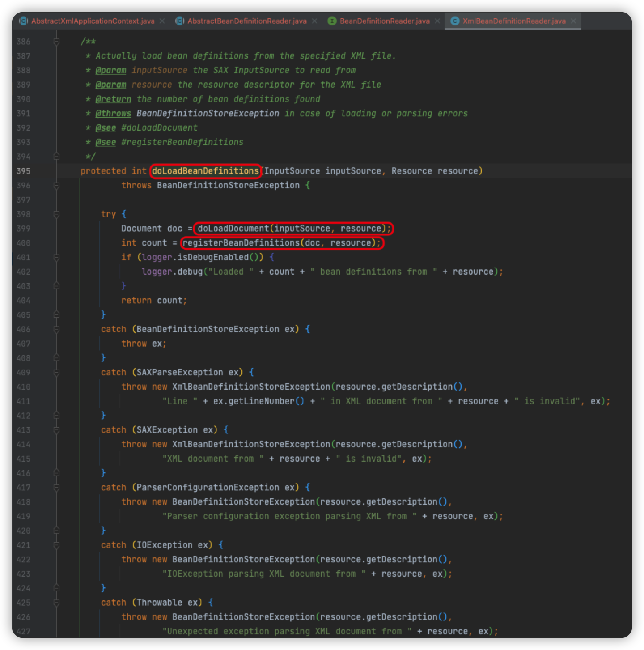Click fold end marker at line 408
This screenshot has width=644, height=650.
pos(56,358)
